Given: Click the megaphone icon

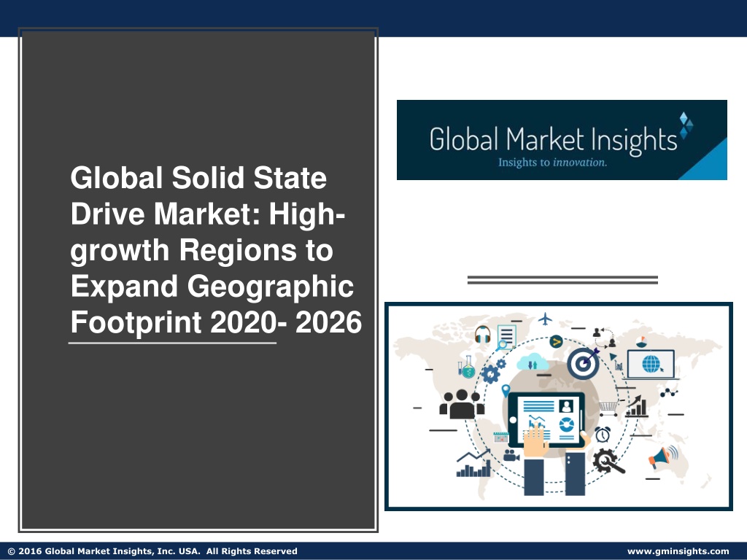Looking at the screenshot, I should click(x=662, y=456).
